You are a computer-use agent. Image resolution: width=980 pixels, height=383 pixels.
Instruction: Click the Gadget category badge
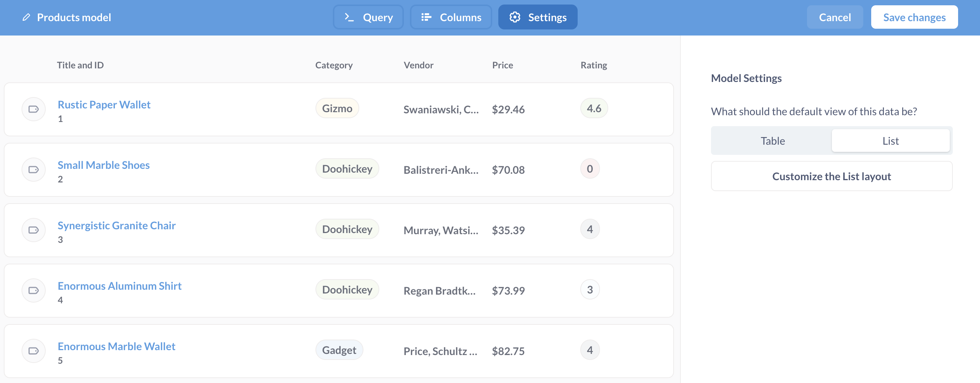click(x=339, y=350)
